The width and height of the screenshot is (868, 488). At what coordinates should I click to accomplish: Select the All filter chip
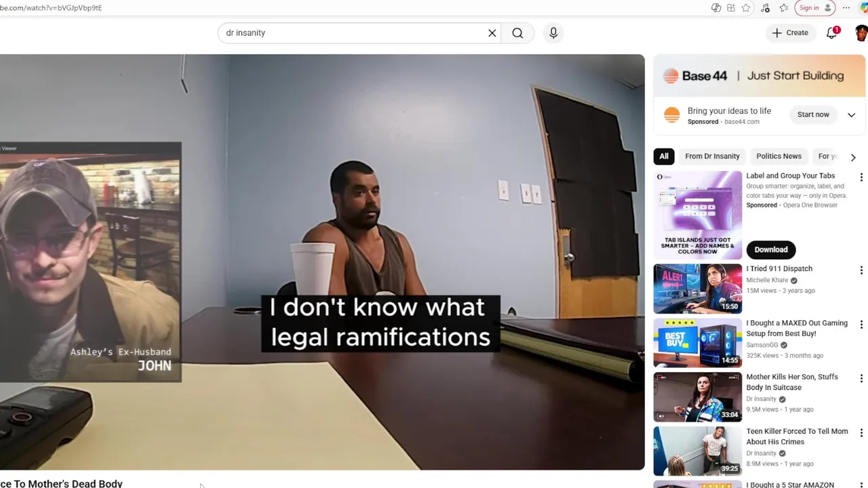click(664, 157)
